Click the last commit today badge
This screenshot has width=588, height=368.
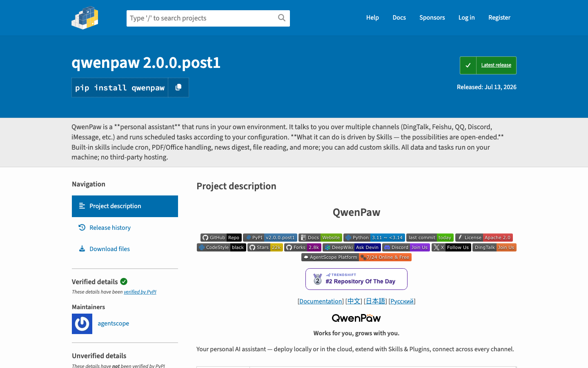[430, 238]
